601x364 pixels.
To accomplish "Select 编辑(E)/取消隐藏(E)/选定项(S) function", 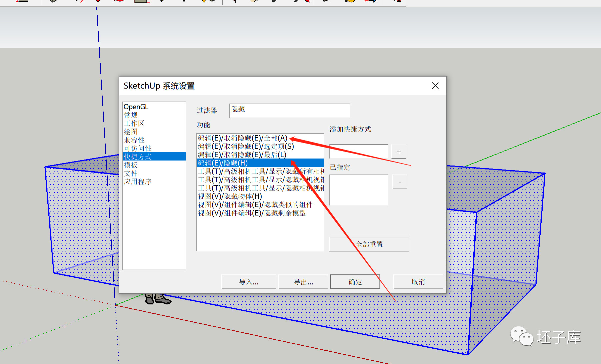I will click(x=260, y=147).
